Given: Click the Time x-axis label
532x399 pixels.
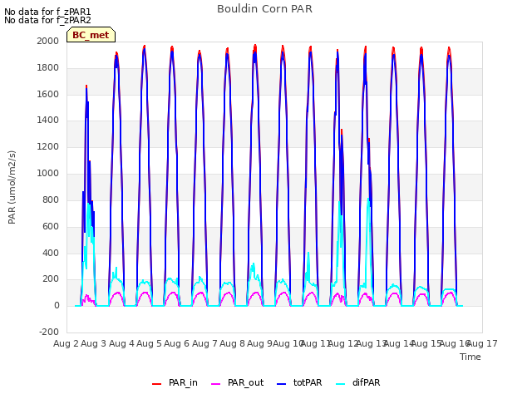Looking at the screenshot, I should tap(470, 357).
